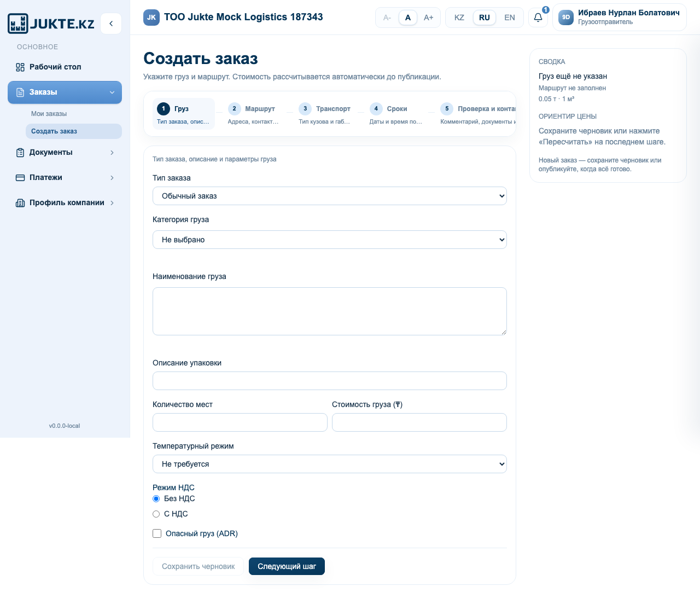The height and width of the screenshot is (598, 700).
Task: Click the JUKTE.KZ logo icon
Action: pos(17,24)
